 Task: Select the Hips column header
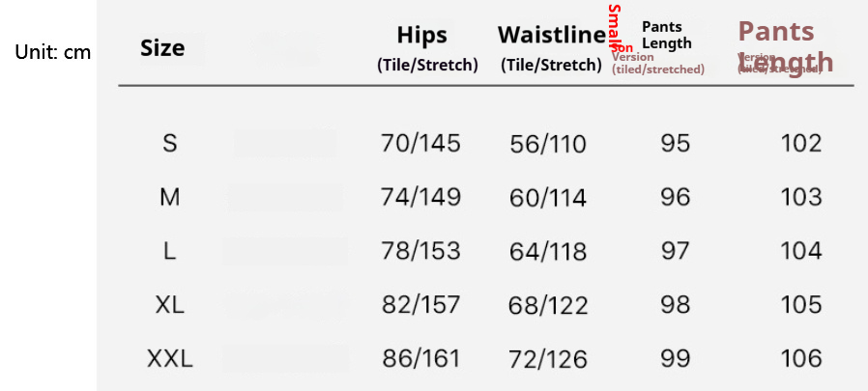coord(421,36)
